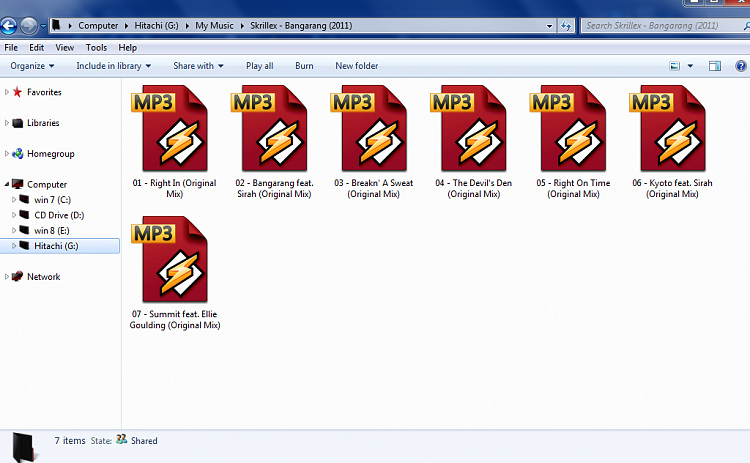
Task: Open the Share with dropdown
Action: click(x=198, y=66)
